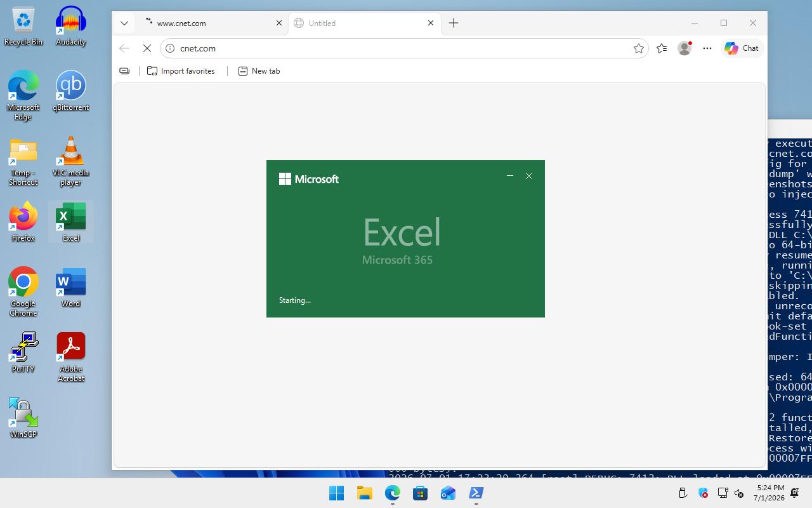Image resolution: width=812 pixels, height=508 pixels.
Task: Open Settings and more menu
Action: (707, 48)
